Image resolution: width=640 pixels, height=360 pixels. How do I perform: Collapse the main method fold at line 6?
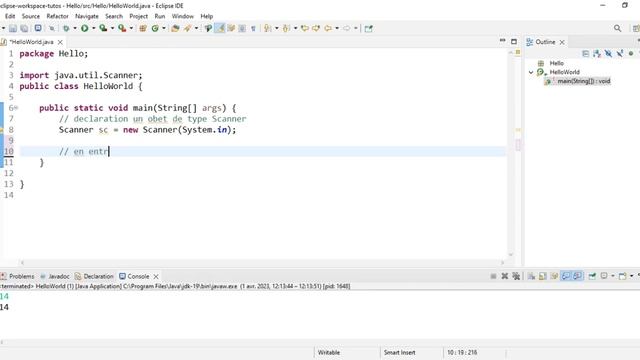click(16, 108)
